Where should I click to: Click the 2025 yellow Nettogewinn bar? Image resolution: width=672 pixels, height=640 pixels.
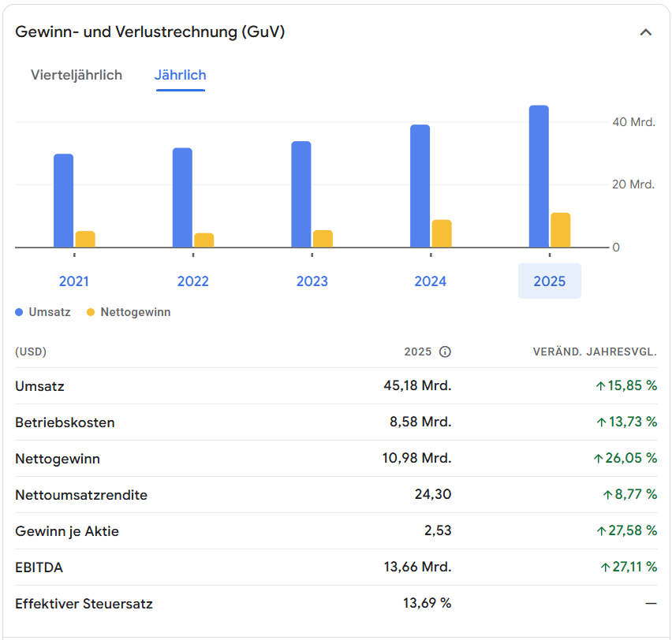pyautogui.click(x=561, y=230)
